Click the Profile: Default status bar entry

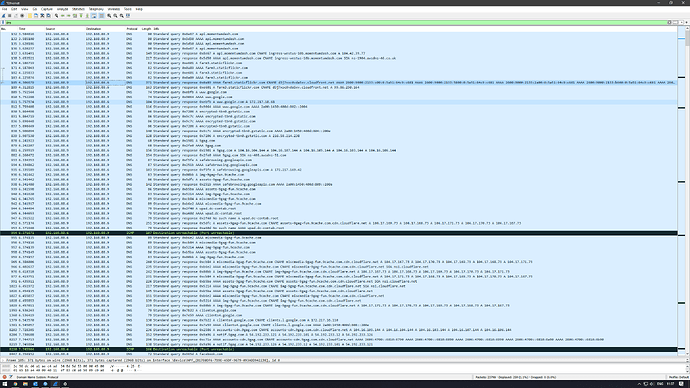point(679,377)
